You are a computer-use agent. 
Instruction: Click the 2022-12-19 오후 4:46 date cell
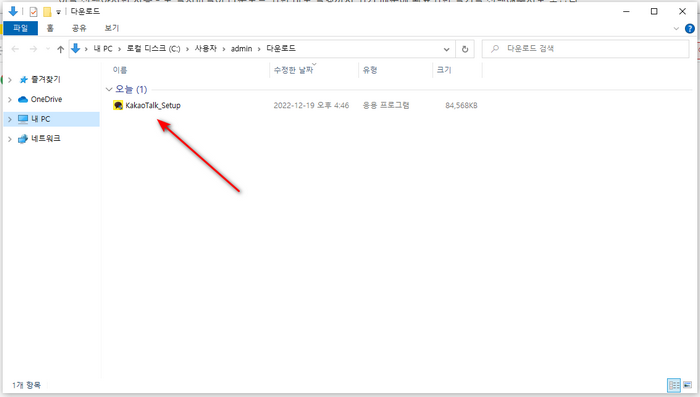(311, 105)
